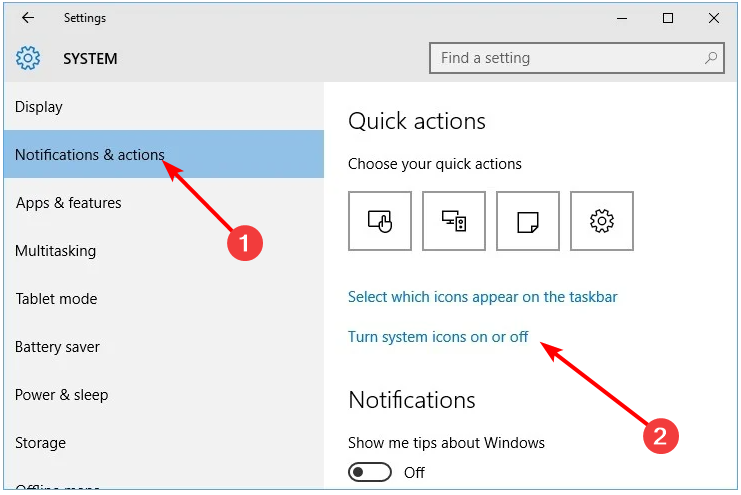
Task: Click the search magnifier icon
Action: pos(710,58)
